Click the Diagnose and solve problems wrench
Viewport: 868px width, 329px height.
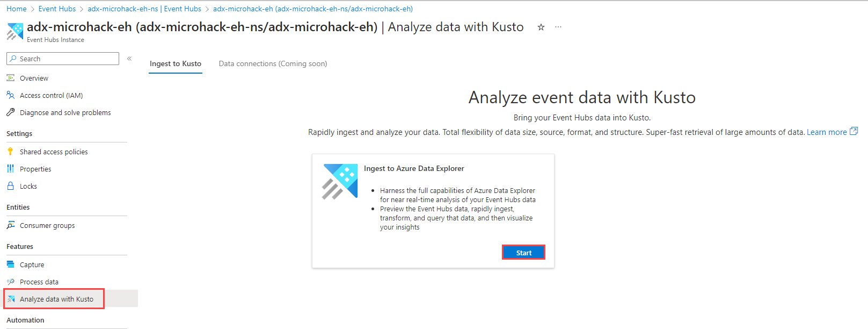click(x=10, y=112)
